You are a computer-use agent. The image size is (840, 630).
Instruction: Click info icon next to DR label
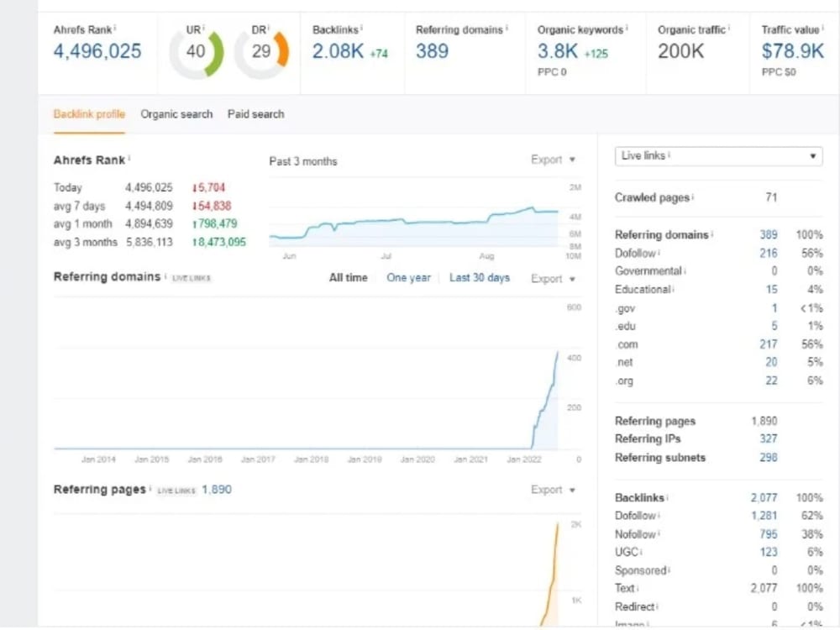pos(269,28)
